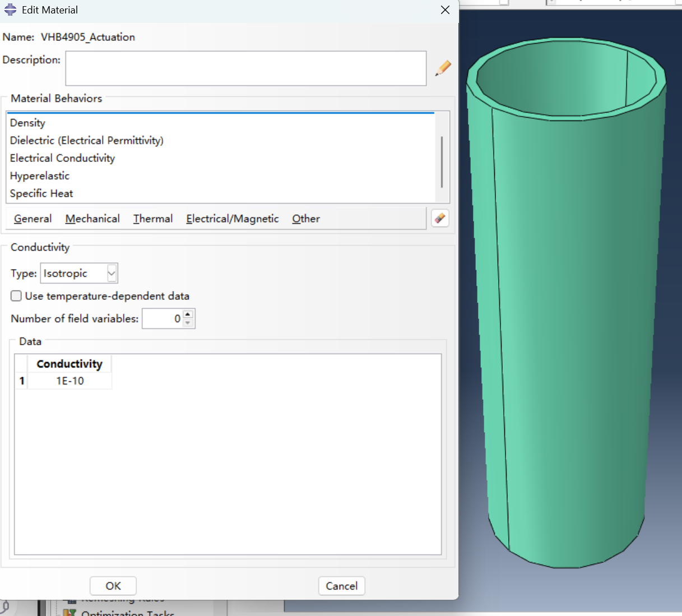The width and height of the screenshot is (682, 616).
Task: Click the Conductivity column header
Action: (x=69, y=364)
